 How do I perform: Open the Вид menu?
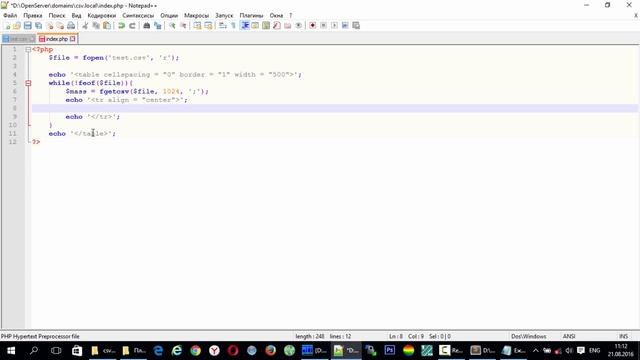[76, 16]
